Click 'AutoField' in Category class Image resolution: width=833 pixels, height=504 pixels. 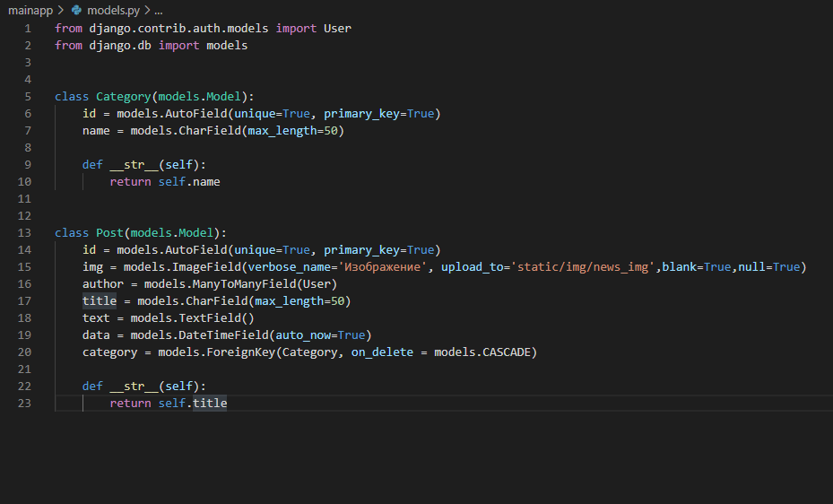tap(196, 114)
